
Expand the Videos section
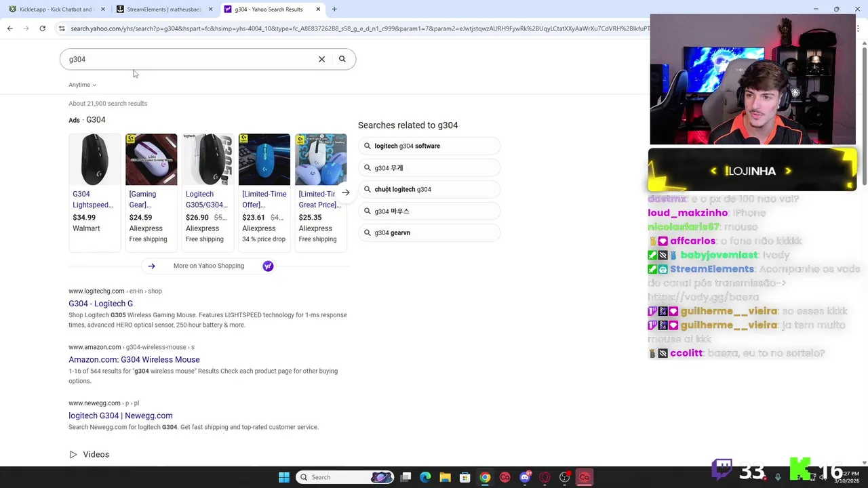[89, 455]
